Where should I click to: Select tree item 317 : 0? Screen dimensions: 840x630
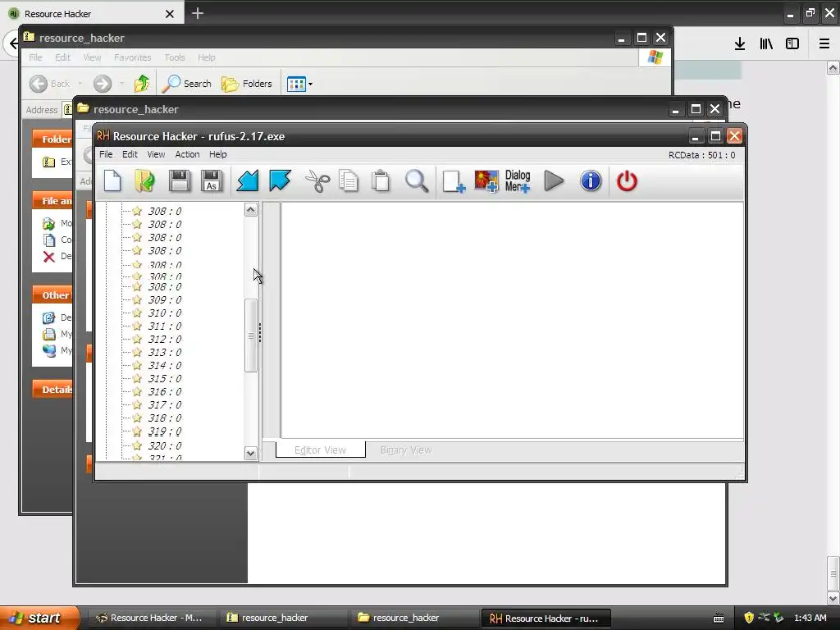tap(164, 405)
